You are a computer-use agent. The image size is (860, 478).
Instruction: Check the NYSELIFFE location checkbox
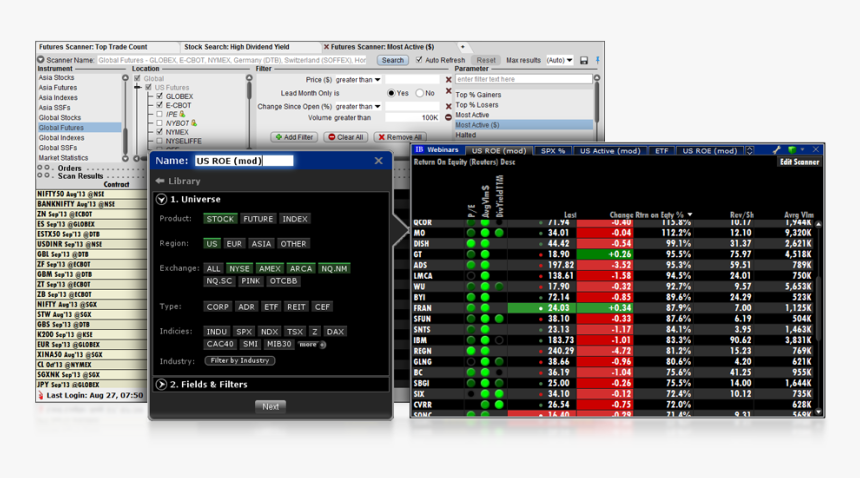(x=160, y=141)
